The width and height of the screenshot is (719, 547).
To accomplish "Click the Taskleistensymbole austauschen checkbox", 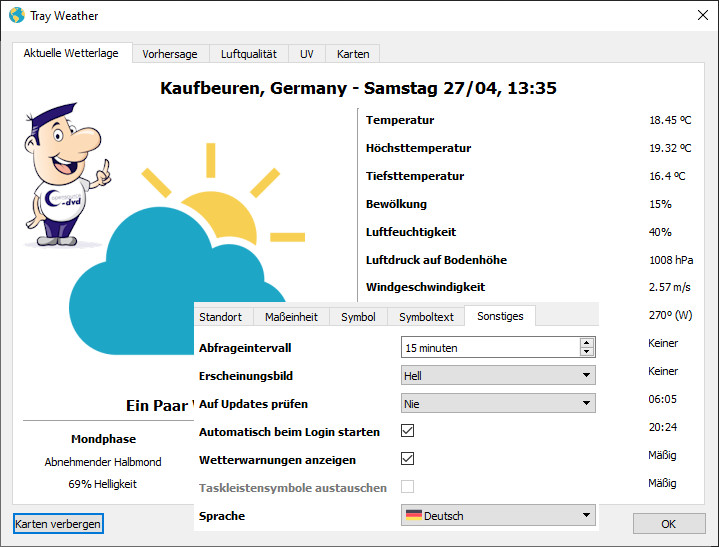I will coord(407,488).
